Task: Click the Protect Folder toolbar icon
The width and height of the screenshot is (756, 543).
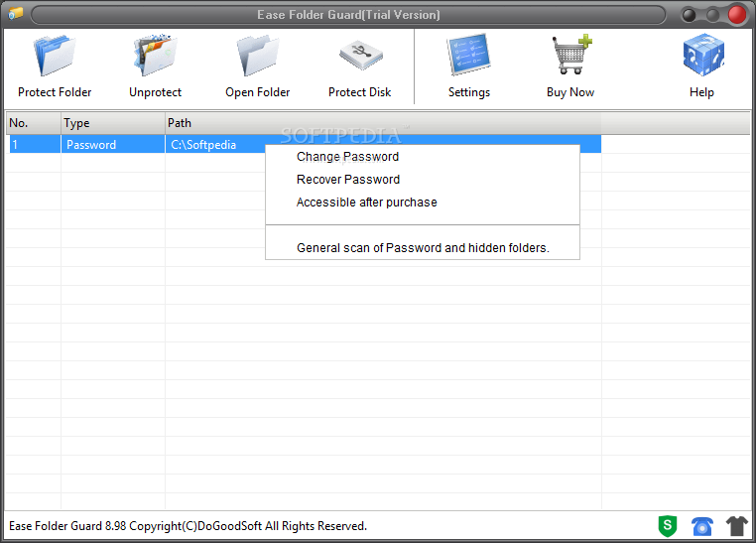Action: coord(55,56)
